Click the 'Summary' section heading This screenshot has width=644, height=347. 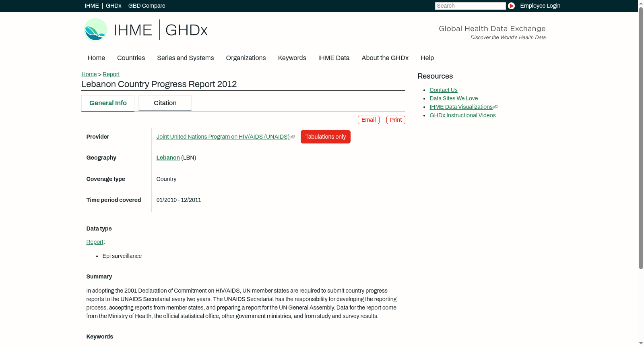99,277
